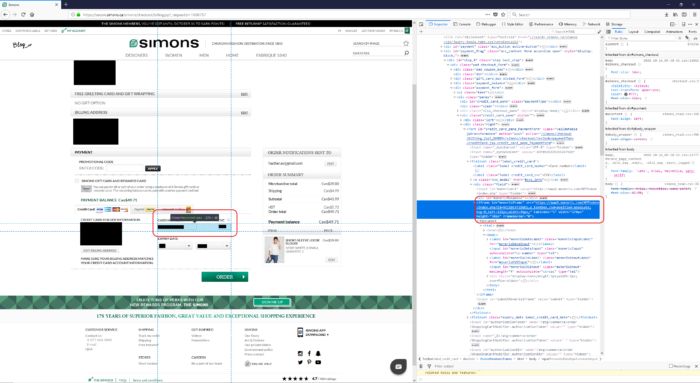Click the star wishlist icon near search
Screen dimensions: 700x383
pos(406,43)
